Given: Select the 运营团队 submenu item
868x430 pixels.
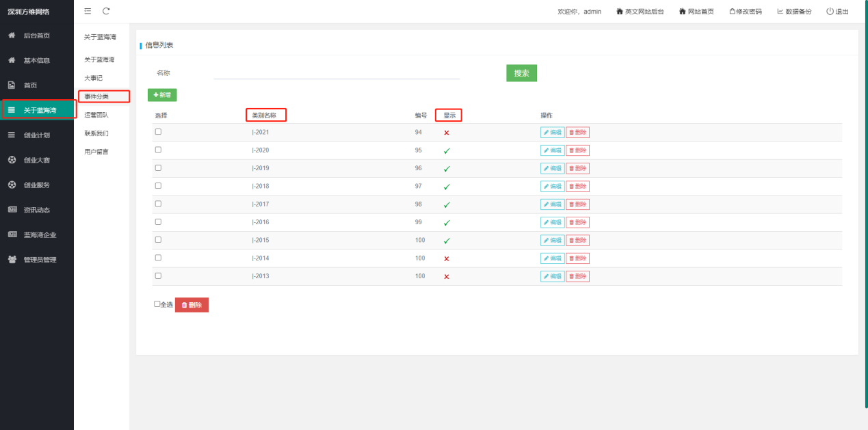Looking at the screenshot, I should click(x=96, y=115).
